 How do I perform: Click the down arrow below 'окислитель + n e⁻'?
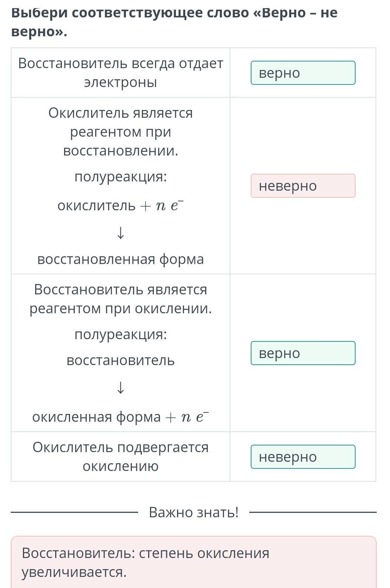point(121,233)
